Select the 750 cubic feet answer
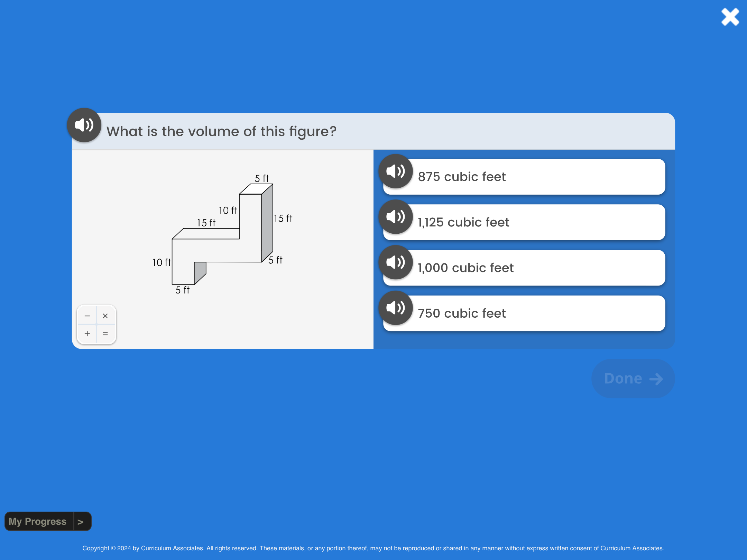The width and height of the screenshot is (747, 560). [524, 313]
